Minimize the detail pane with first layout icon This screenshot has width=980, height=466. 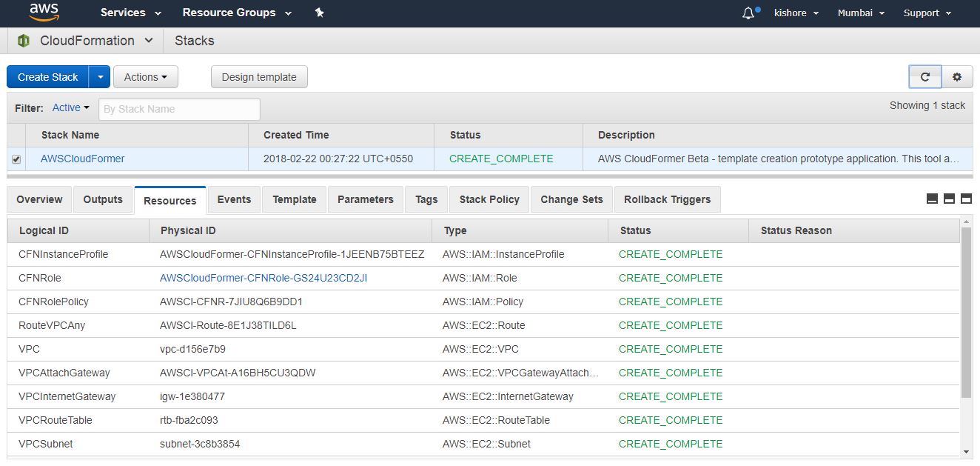932,199
